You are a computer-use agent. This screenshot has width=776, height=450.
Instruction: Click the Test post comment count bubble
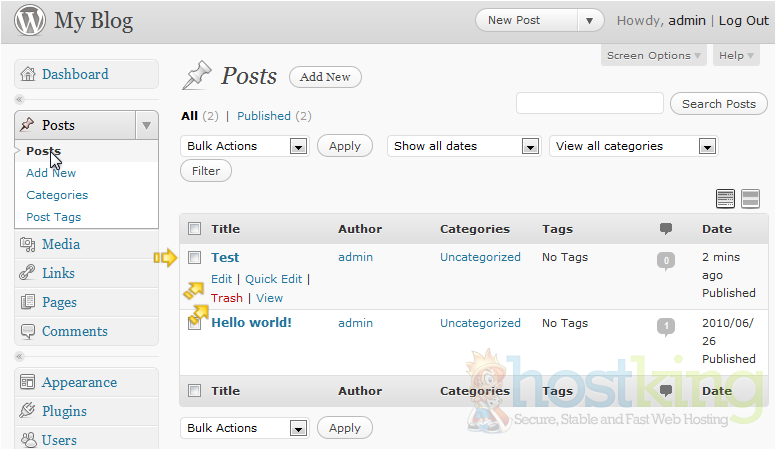[x=665, y=261]
